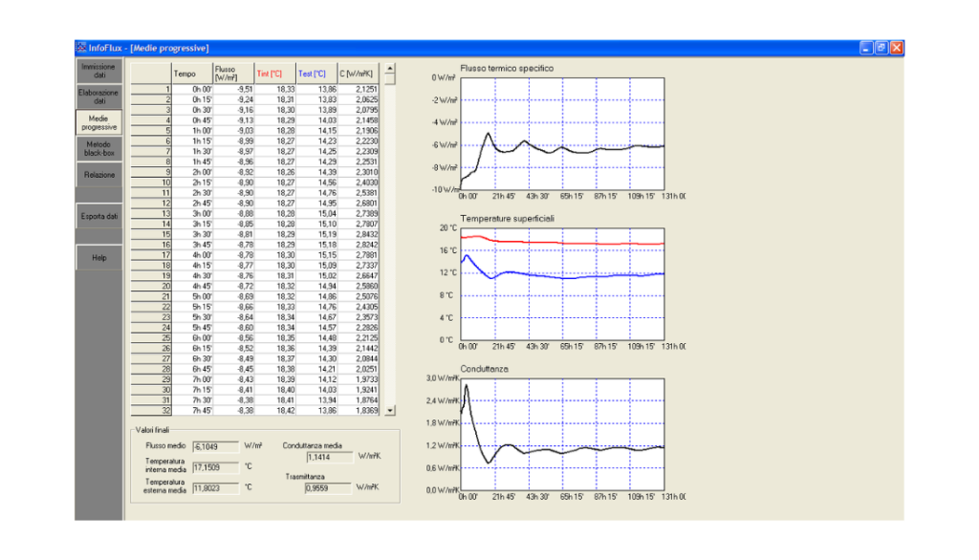979x560 pixels.
Task: Open the Relazione section
Action: tap(98, 174)
